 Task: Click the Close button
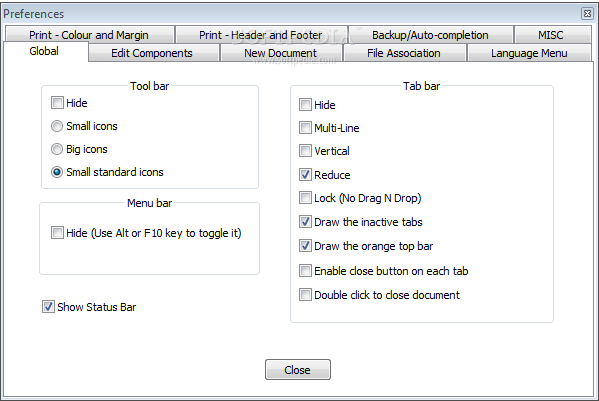[x=298, y=369]
